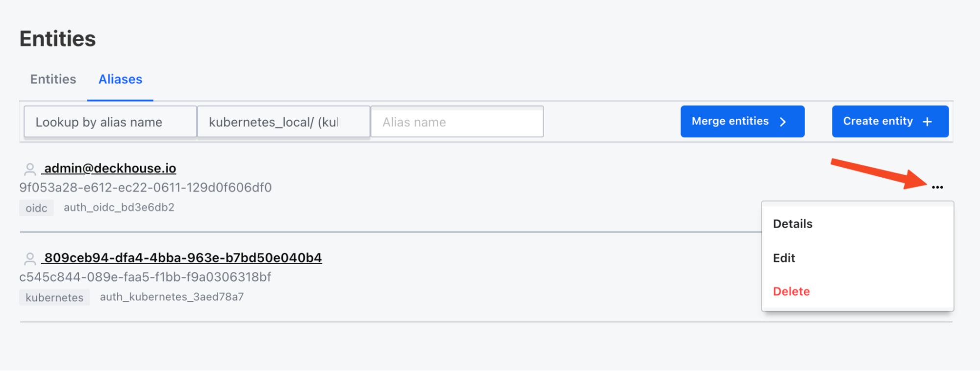Open the 809ceb94-dfa4-4bba-963e-b7bd50e040b4 alias link
This screenshot has height=371, width=980.
[x=183, y=258]
